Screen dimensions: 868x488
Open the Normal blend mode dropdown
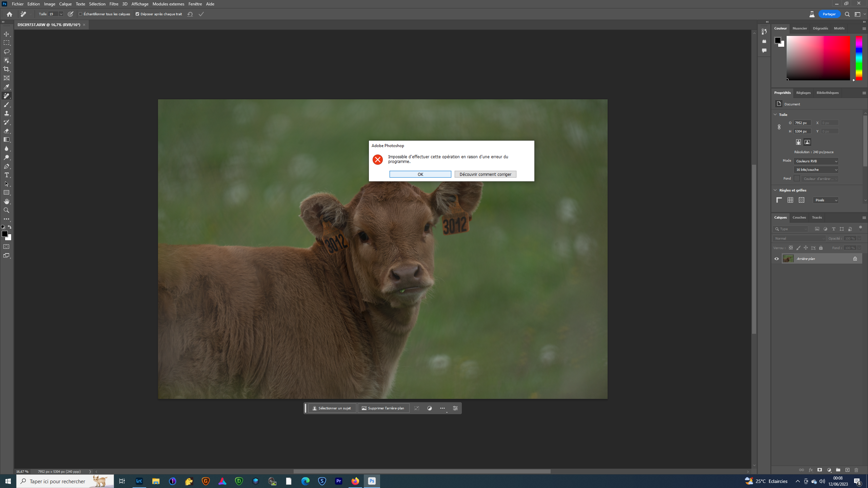799,238
